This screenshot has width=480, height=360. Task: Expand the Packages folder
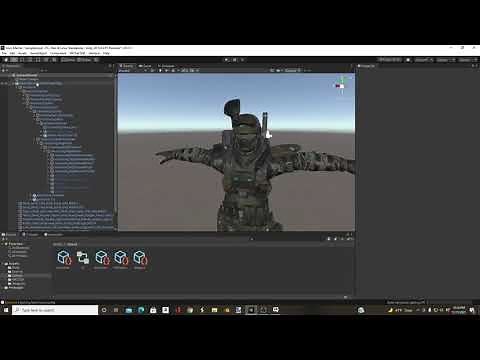tap(2, 288)
